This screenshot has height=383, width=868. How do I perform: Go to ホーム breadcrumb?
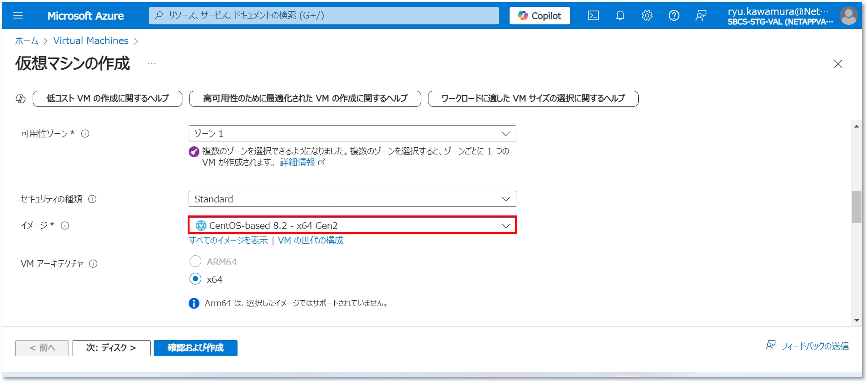pos(27,41)
